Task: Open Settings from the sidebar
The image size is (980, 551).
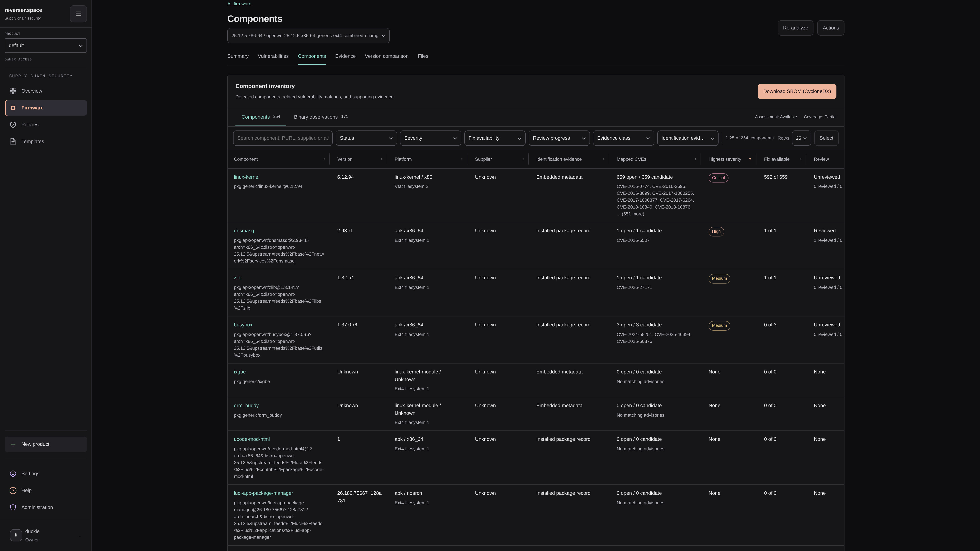Action: 46,474
